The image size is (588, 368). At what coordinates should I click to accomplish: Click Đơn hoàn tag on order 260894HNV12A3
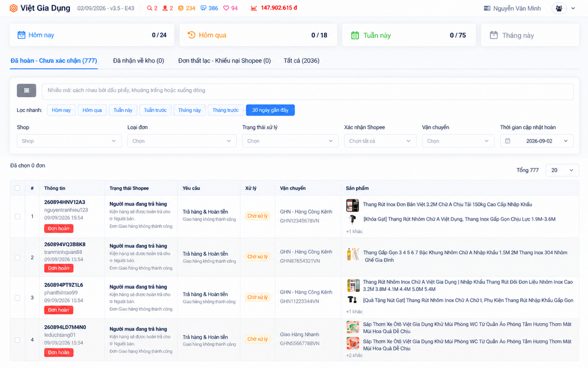point(58,228)
